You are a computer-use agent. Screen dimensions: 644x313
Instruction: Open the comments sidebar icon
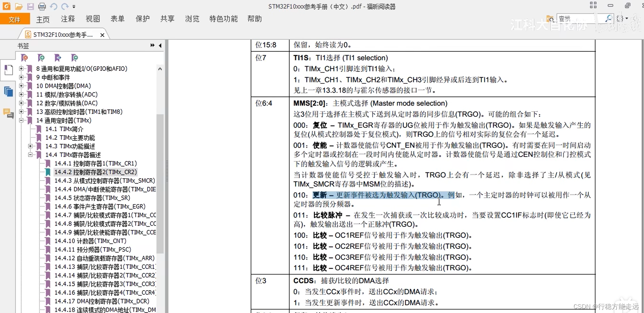(x=9, y=113)
